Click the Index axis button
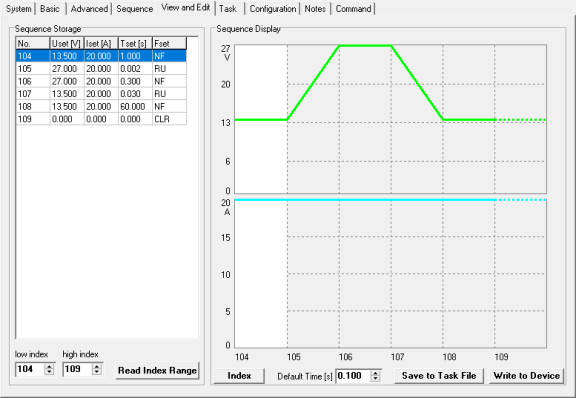The width and height of the screenshot is (576, 398). (239, 376)
